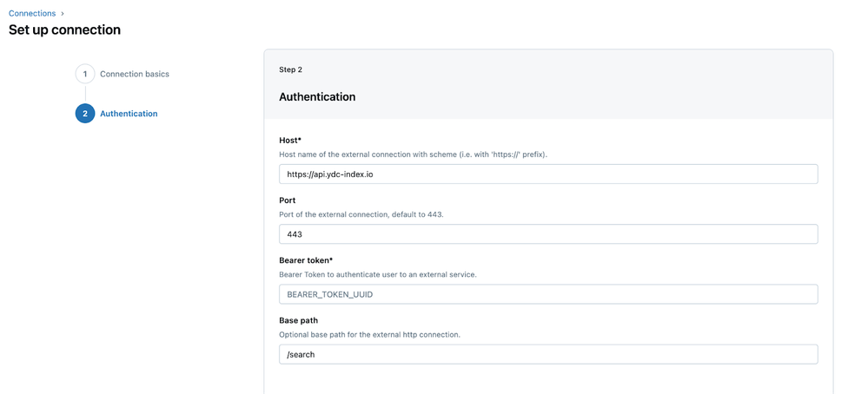Click the Host name description text
This screenshot has height=394, width=868.
[413, 154]
